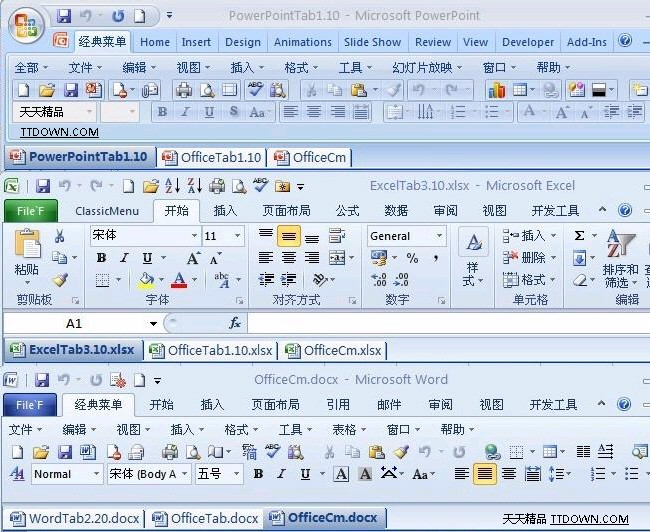Click Excel yellow Fill Color bucket
Screen dimensions: 650x532
click(146, 280)
